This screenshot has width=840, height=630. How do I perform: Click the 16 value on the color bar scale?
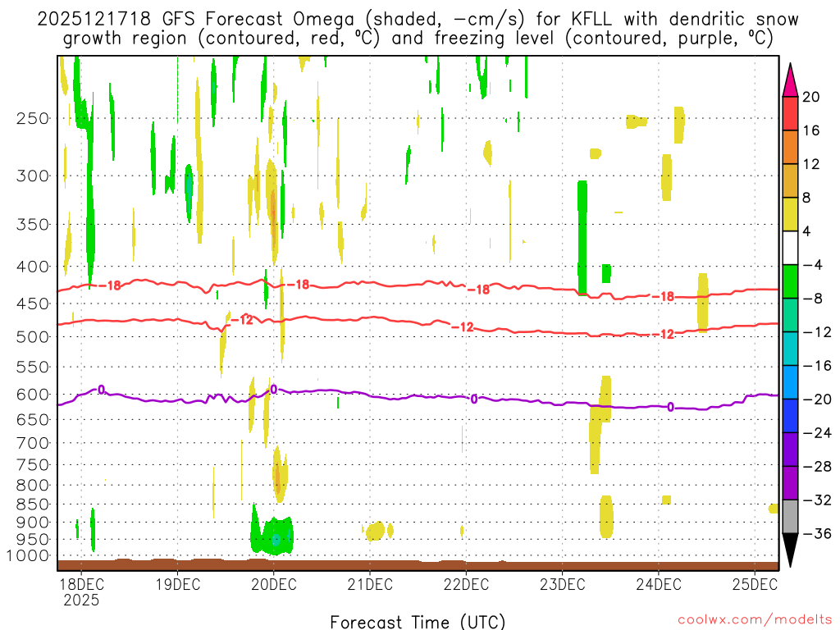coord(811,130)
